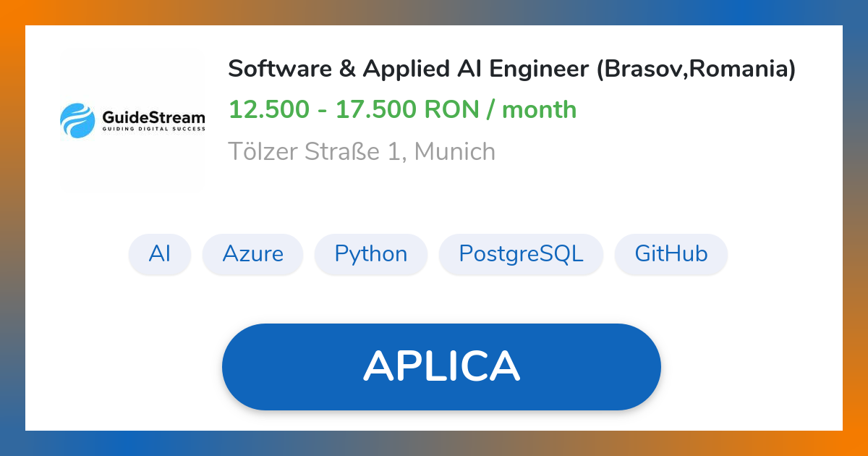Click the GitHub skill tag
Viewport: 868px width, 456px height.
pyautogui.click(x=671, y=254)
